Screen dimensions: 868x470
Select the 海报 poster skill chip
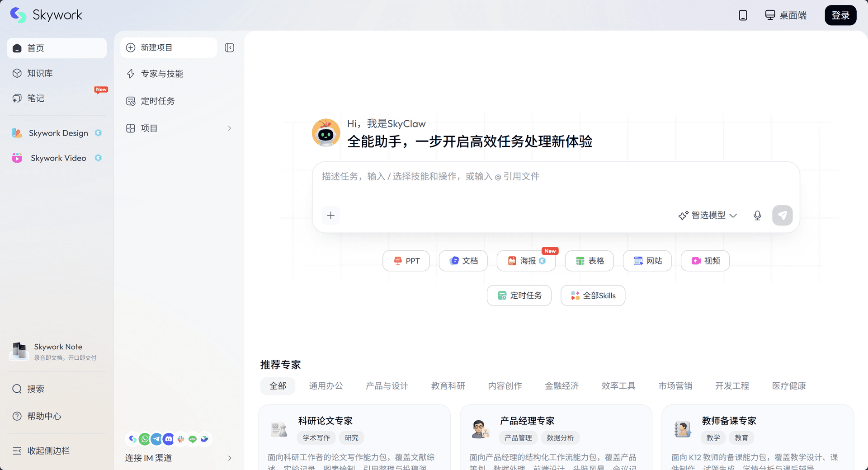coord(526,261)
